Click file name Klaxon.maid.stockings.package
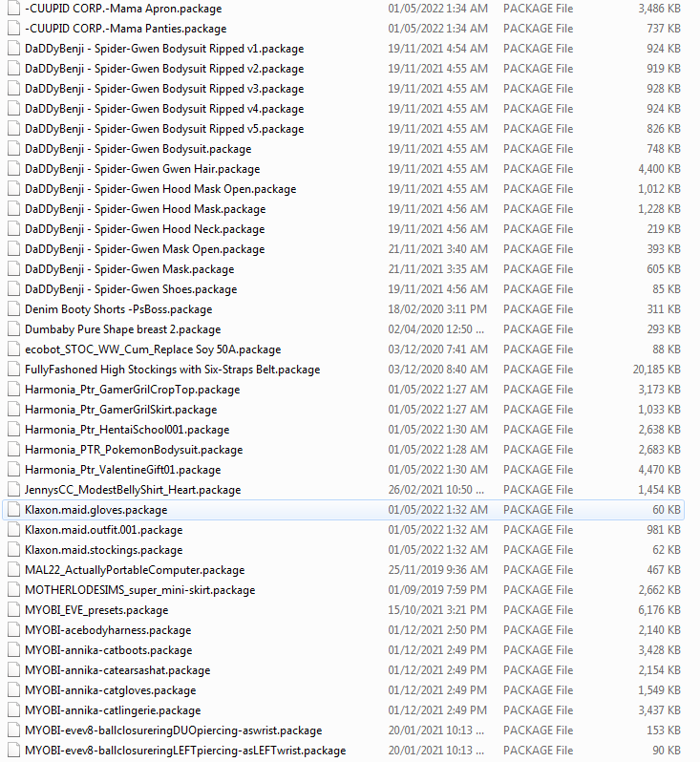 pyautogui.click(x=103, y=550)
